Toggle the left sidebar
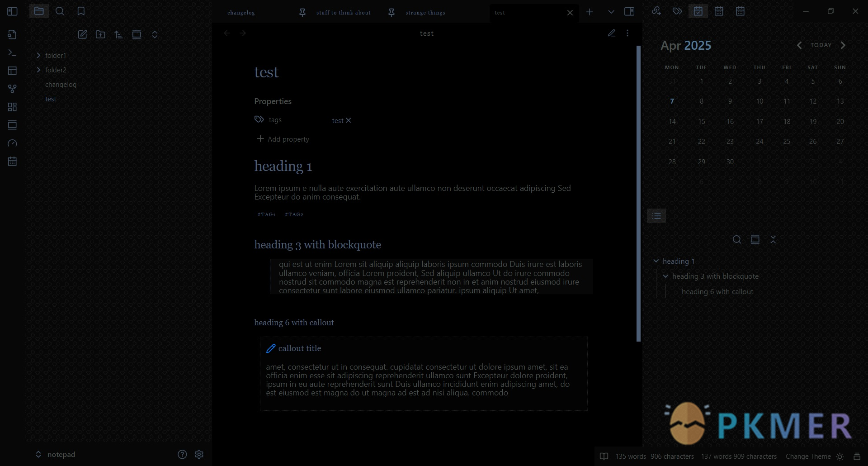Viewport: 868px width, 466px height. point(12,11)
